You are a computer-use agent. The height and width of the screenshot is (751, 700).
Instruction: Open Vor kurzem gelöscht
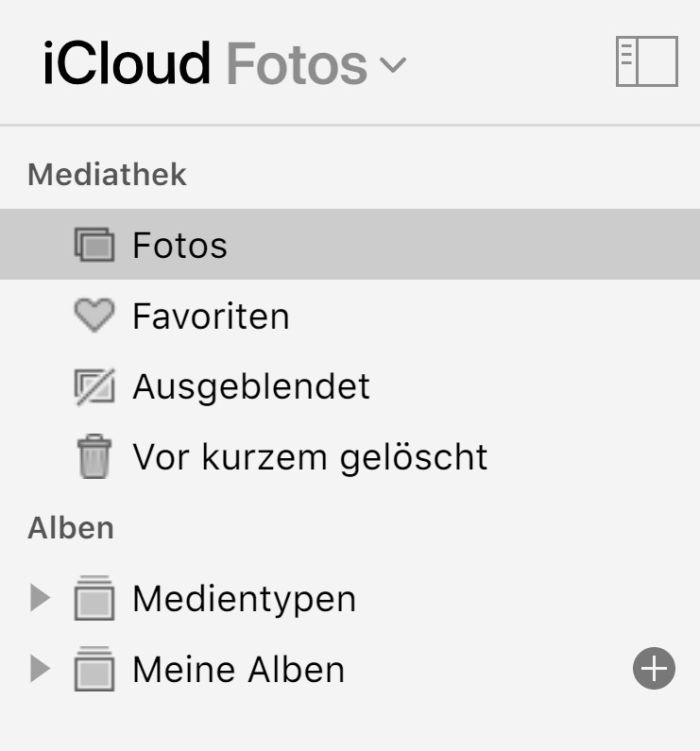point(310,457)
